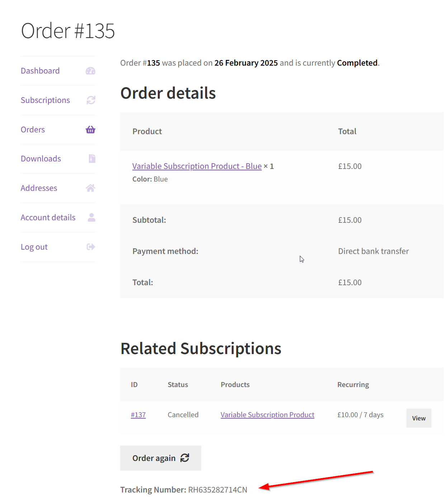Go to Account details page
The width and height of the screenshot is (448, 504).
(x=48, y=217)
